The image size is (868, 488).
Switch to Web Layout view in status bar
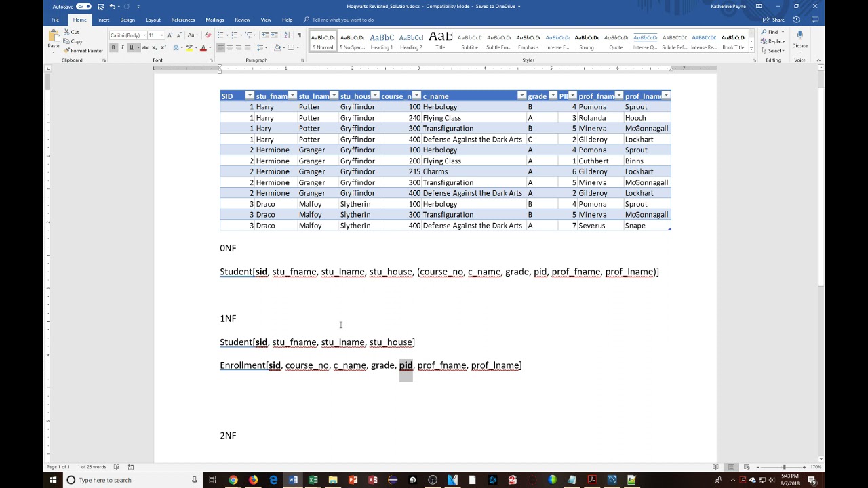coord(747,467)
